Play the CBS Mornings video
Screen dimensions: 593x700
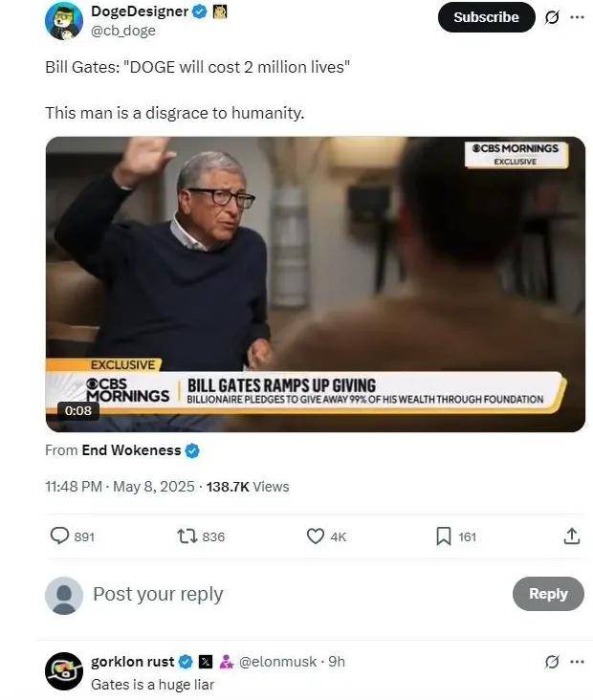tap(316, 284)
